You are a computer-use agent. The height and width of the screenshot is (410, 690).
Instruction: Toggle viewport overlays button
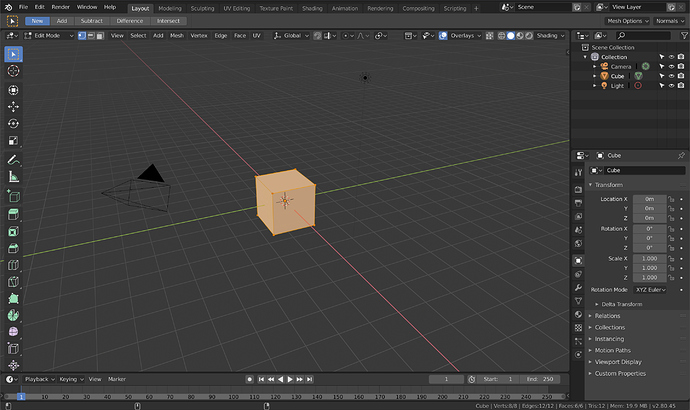click(443, 36)
